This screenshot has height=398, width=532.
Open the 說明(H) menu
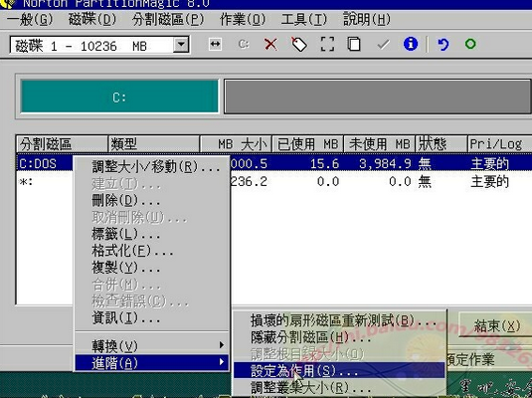[367, 19]
